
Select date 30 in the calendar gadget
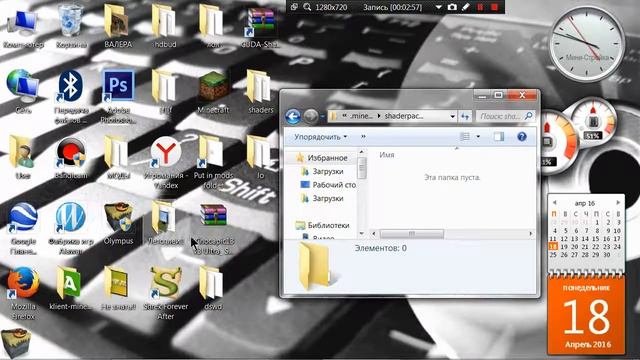pos(607,255)
